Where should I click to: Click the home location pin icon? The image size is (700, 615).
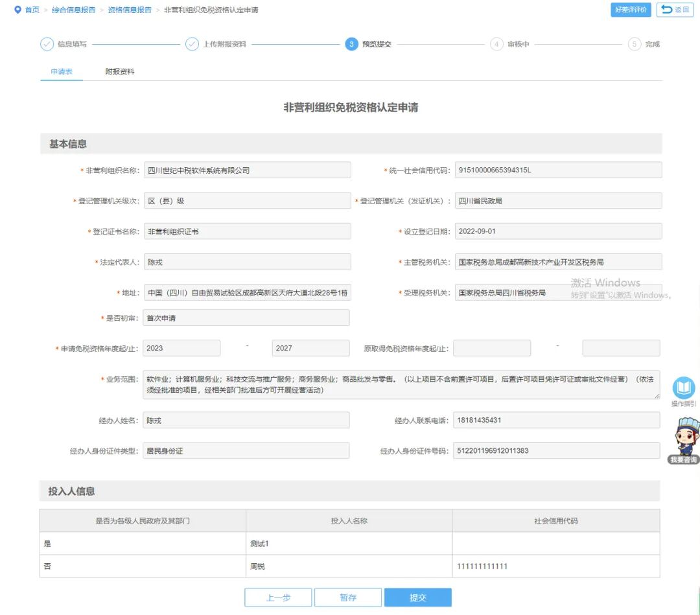(18, 10)
